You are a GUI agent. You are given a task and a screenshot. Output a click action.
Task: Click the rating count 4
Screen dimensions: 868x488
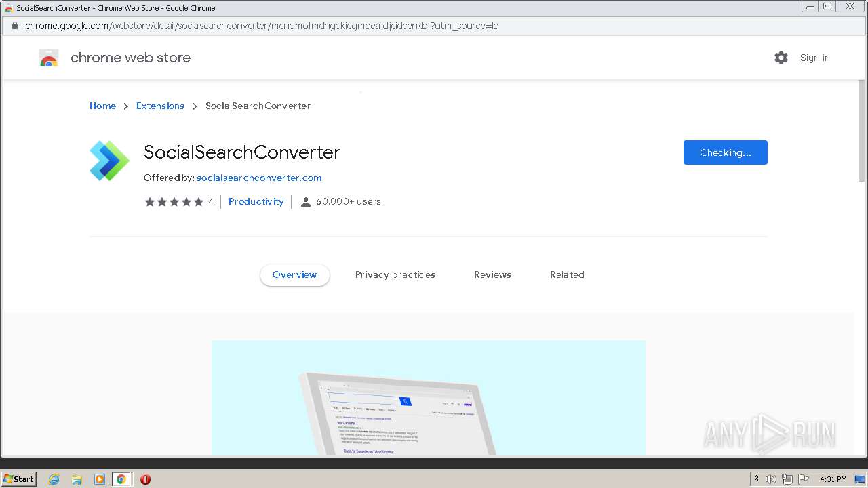[x=211, y=201]
